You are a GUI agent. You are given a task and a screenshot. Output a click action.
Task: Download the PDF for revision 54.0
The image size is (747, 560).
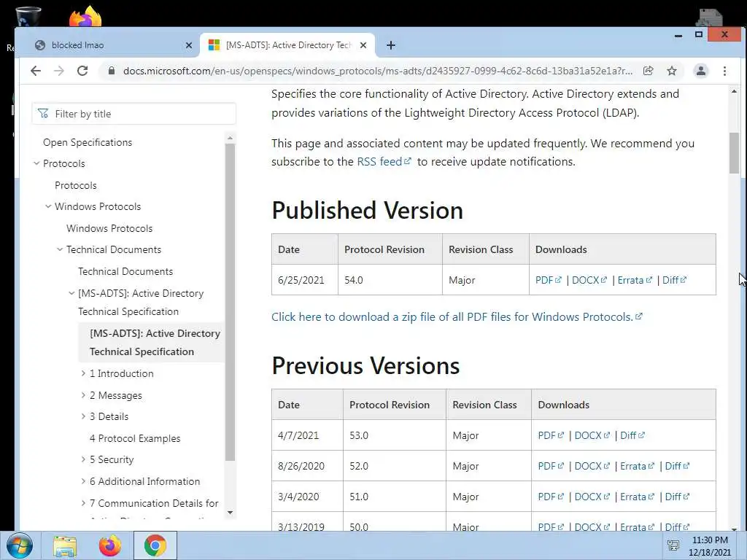(x=548, y=280)
